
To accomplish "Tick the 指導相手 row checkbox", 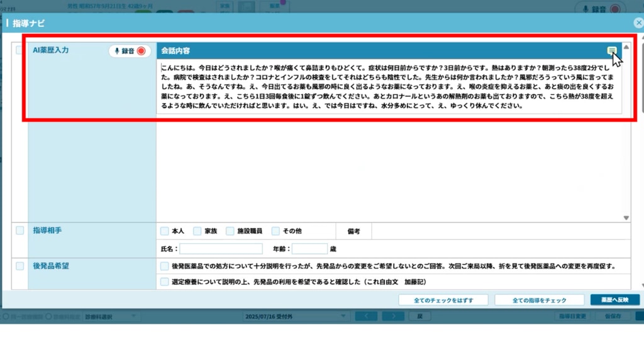I will coord(20,231).
